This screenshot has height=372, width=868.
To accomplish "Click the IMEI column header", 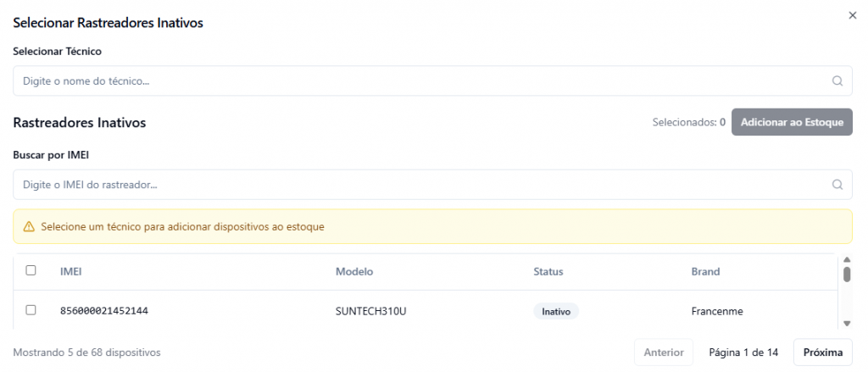I will click(x=71, y=272).
